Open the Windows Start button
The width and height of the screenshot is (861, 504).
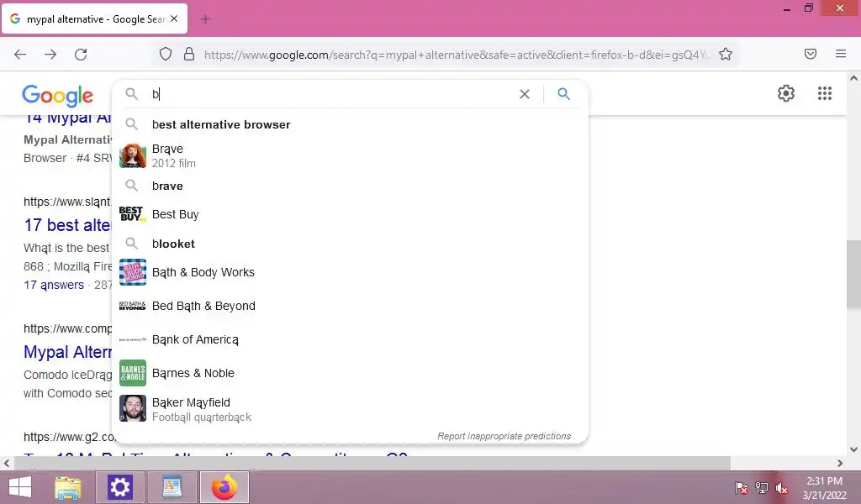(x=20, y=487)
